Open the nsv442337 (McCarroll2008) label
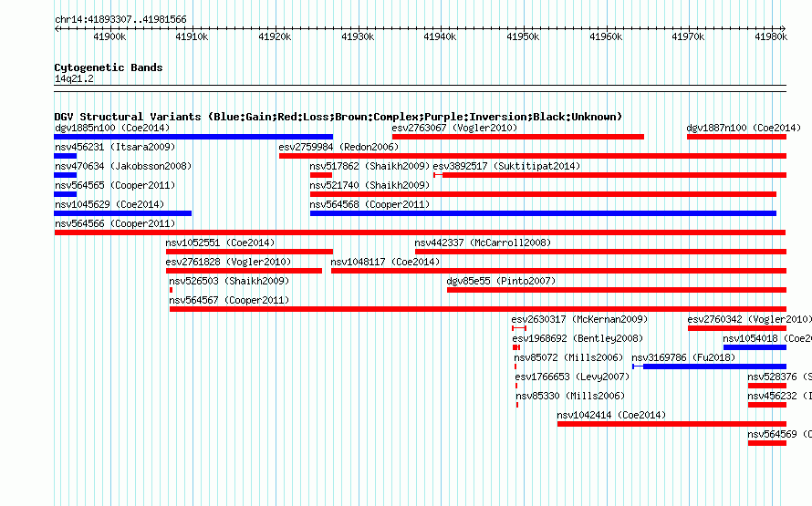The width and height of the screenshot is (812, 506). [x=483, y=243]
